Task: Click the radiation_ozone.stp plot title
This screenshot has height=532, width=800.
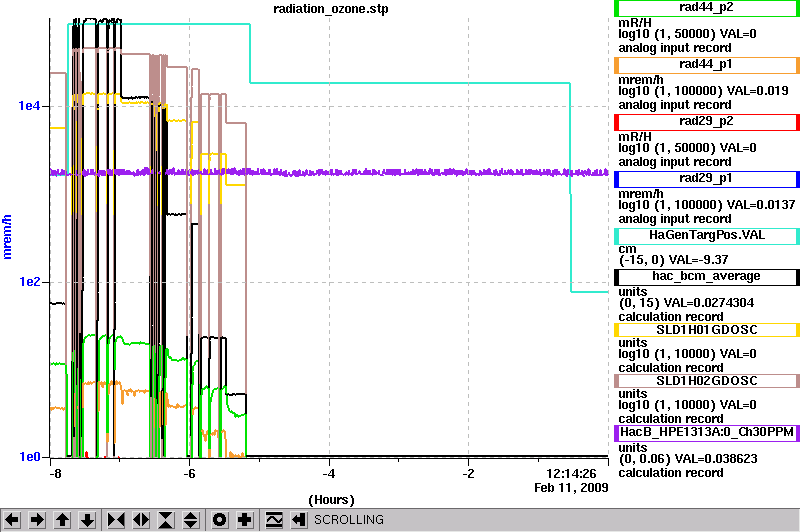Action: (x=331, y=9)
